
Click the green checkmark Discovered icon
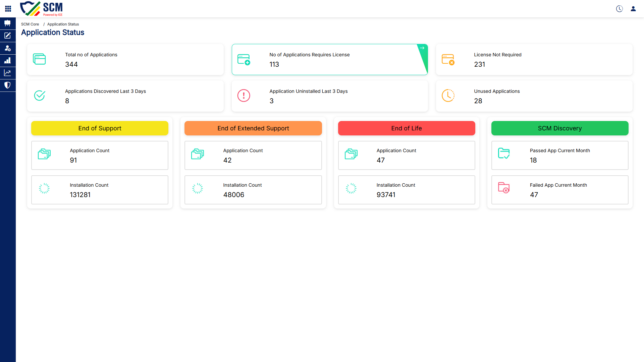click(40, 96)
